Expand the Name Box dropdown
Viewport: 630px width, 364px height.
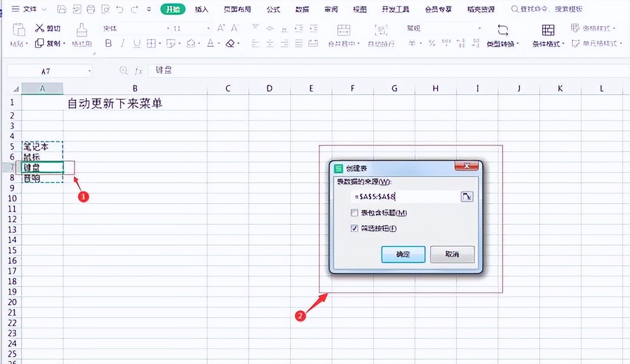click(90, 71)
